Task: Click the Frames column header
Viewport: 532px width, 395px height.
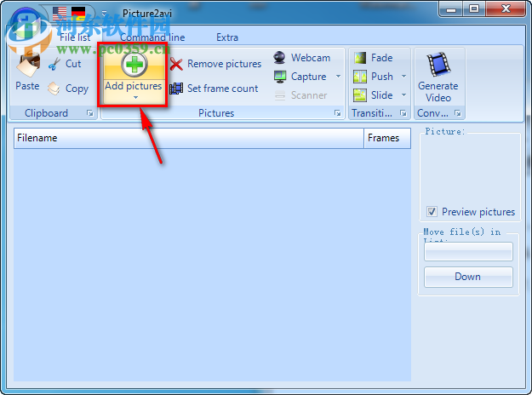Action: point(387,138)
